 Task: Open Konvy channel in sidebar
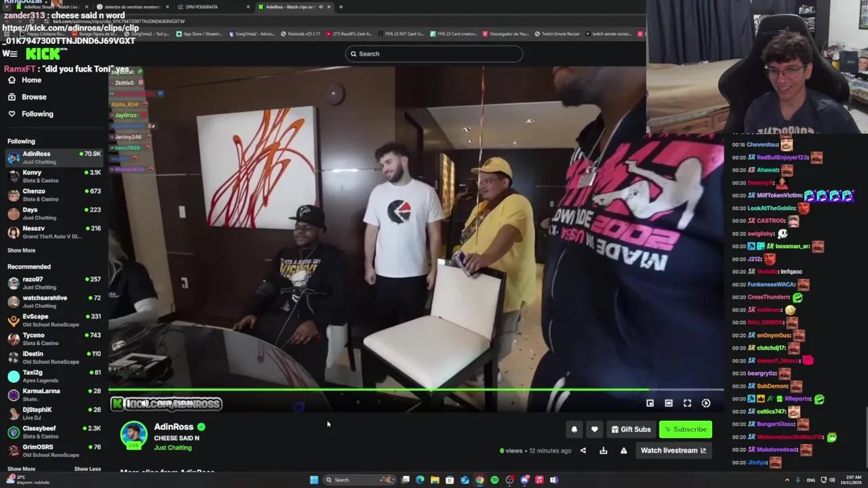[54, 176]
